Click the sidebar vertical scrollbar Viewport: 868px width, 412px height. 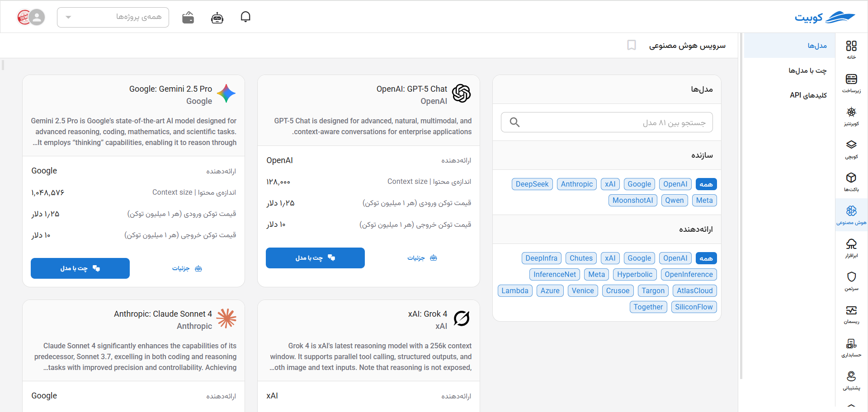pos(741,206)
